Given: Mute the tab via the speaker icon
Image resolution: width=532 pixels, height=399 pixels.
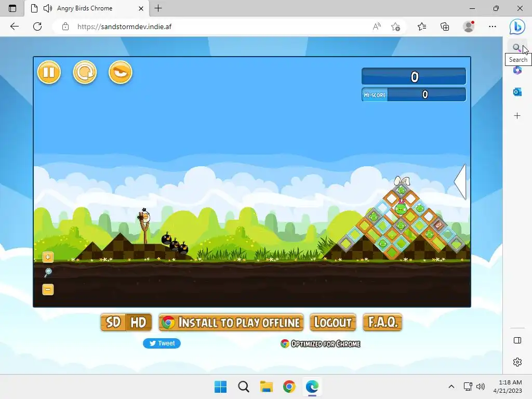Looking at the screenshot, I should click(48, 8).
